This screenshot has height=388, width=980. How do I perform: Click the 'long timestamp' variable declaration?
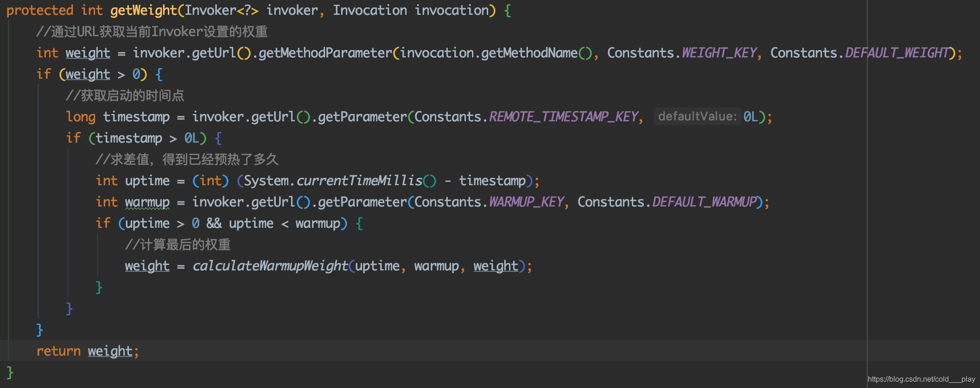coord(118,117)
